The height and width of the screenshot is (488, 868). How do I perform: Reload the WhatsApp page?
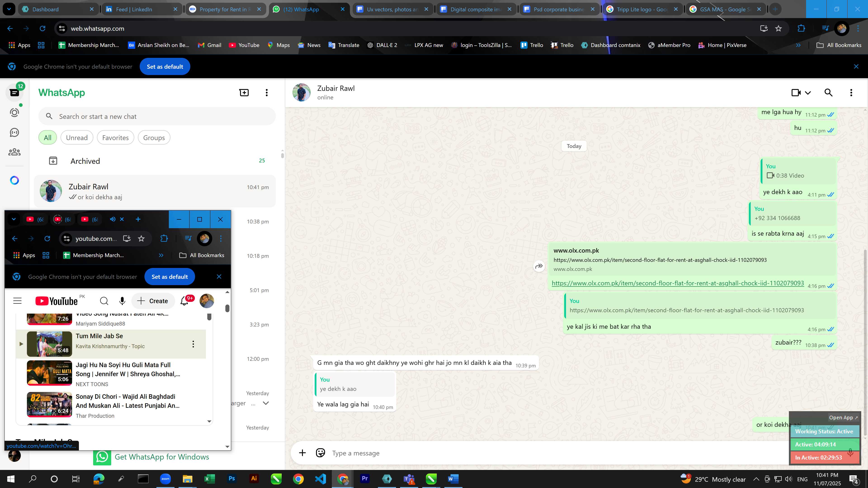coord(42,29)
